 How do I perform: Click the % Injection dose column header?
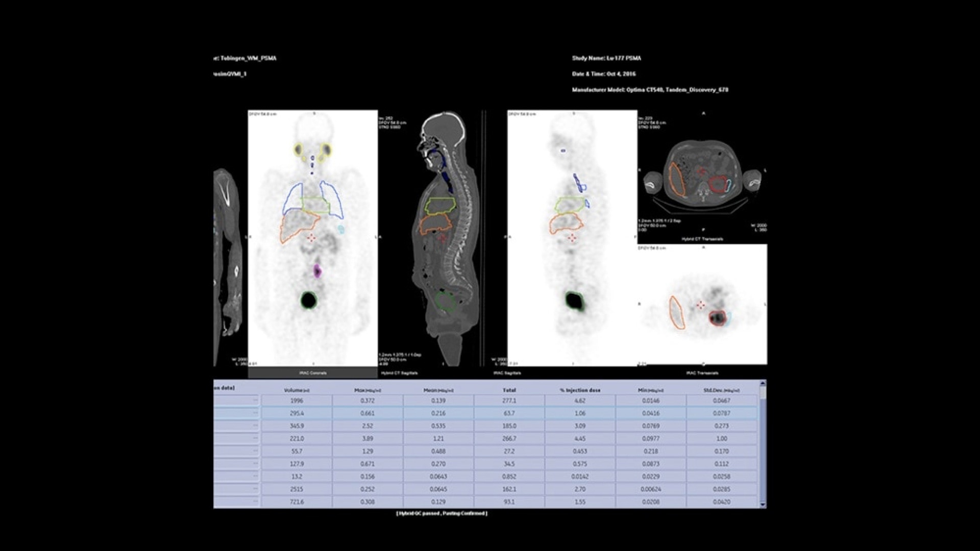coord(580,390)
